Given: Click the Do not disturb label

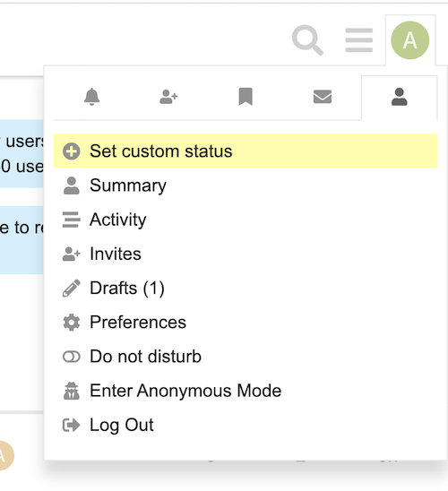Looking at the screenshot, I should (x=145, y=357).
